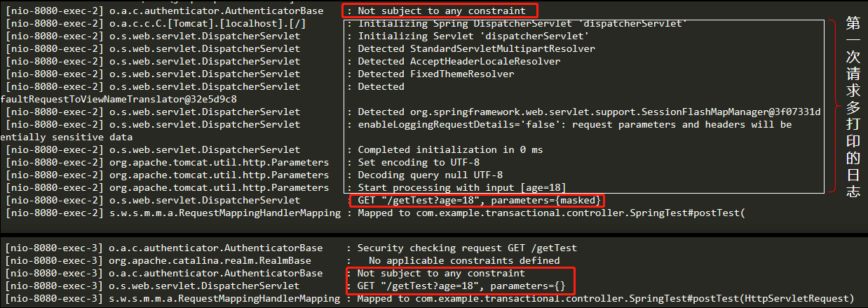Click the exec-3 "Not subject to any constraint" message
Viewport: 868px width, 308px height.
[x=441, y=274]
